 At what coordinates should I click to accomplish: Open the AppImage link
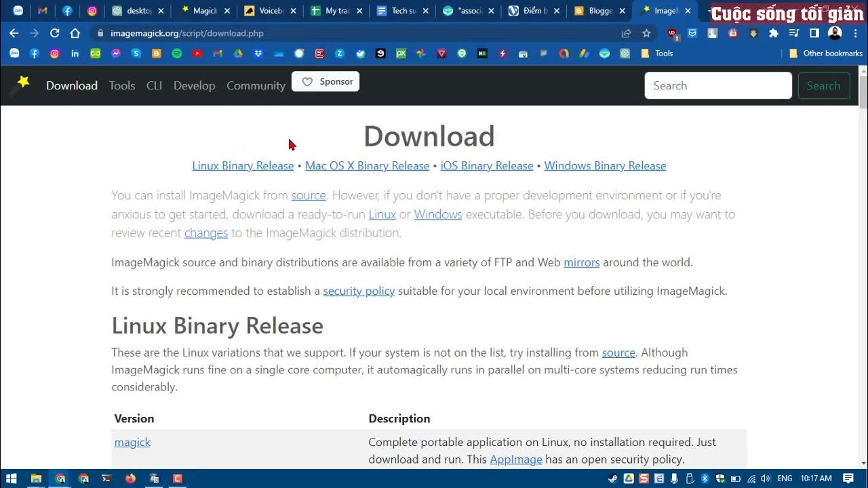click(516, 459)
